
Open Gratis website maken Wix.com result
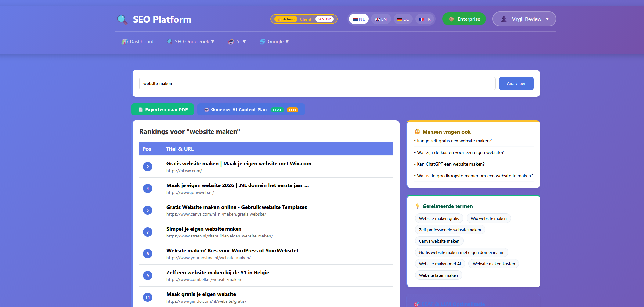[x=239, y=164]
